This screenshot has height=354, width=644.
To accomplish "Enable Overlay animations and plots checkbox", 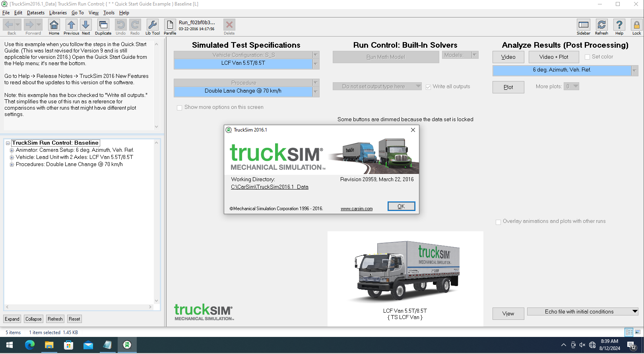I will pos(498,222).
